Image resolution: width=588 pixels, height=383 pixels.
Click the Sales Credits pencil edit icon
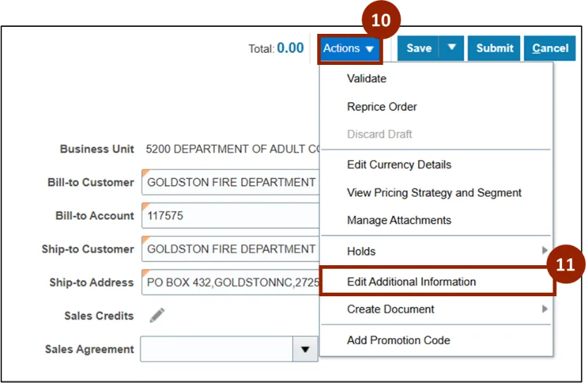(157, 315)
